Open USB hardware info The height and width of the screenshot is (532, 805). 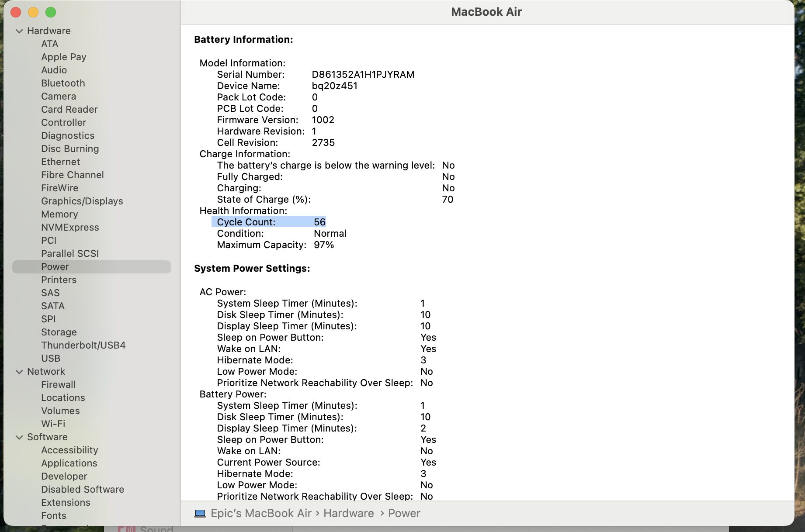[x=51, y=359]
